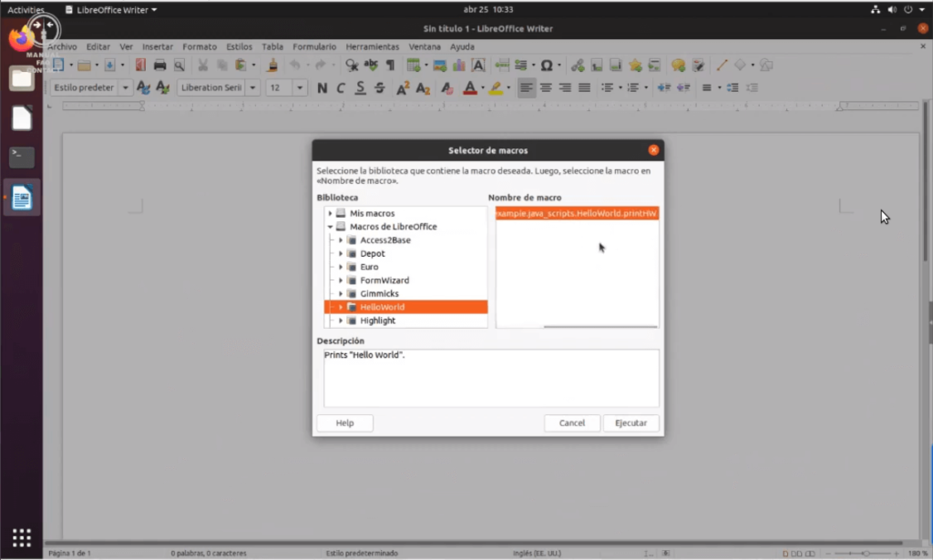This screenshot has width=933, height=560.
Task: Click the Export as PDF icon
Action: (x=140, y=66)
